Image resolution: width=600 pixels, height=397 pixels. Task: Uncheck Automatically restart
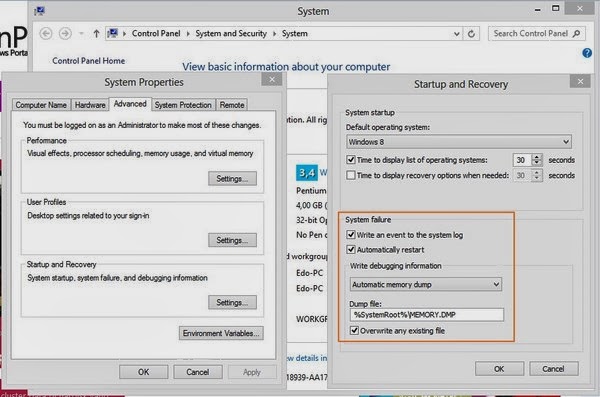coord(351,250)
